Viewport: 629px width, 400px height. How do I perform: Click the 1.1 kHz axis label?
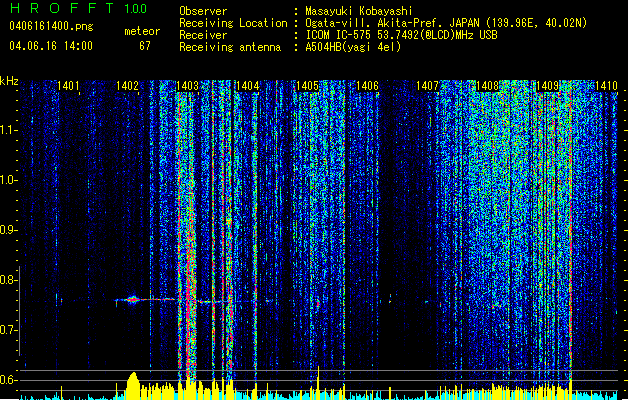[x=8, y=130]
